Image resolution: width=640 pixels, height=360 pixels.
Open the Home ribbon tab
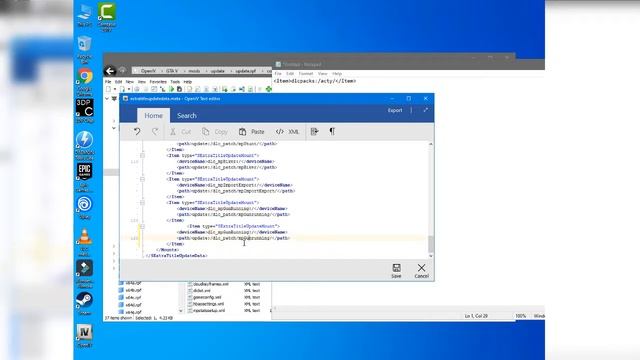click(x=153, y=116)
